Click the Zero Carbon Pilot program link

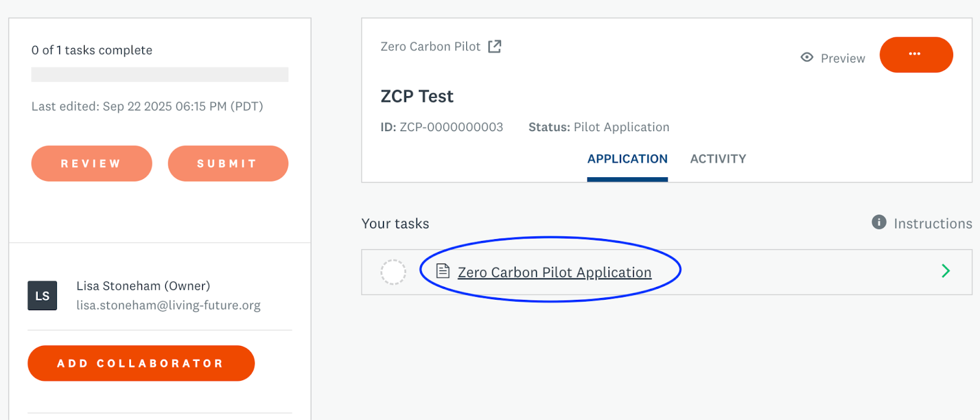coord(430,47)
